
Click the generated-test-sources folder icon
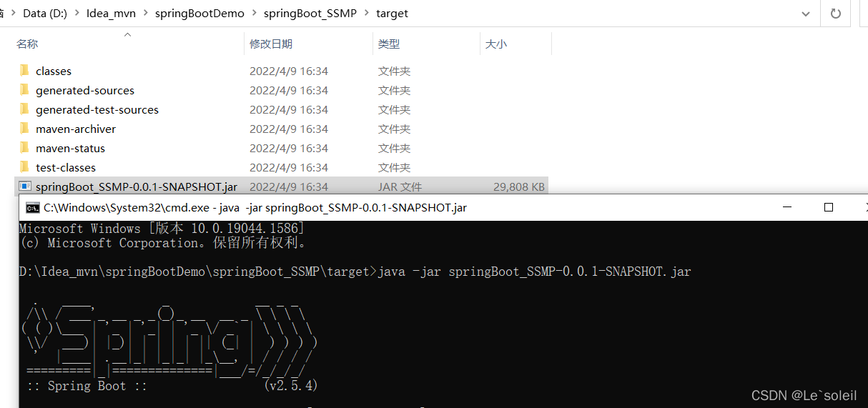coord(24,109)
